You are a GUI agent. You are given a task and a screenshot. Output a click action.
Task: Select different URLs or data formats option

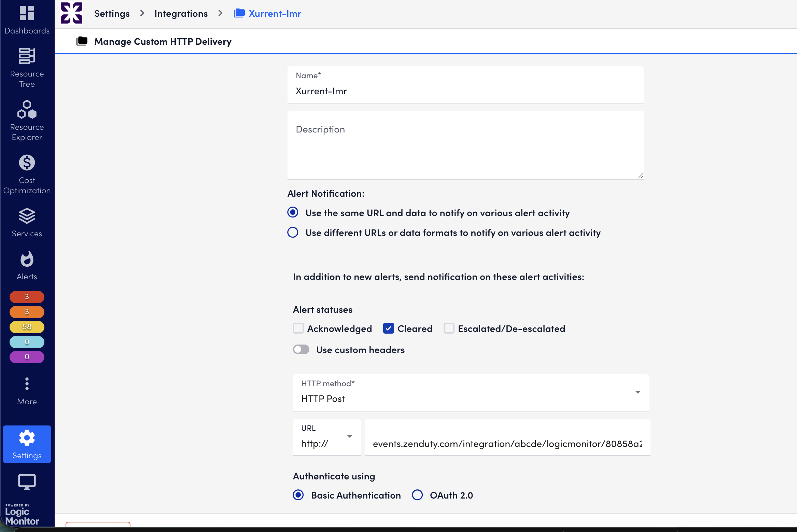[293, 233]
